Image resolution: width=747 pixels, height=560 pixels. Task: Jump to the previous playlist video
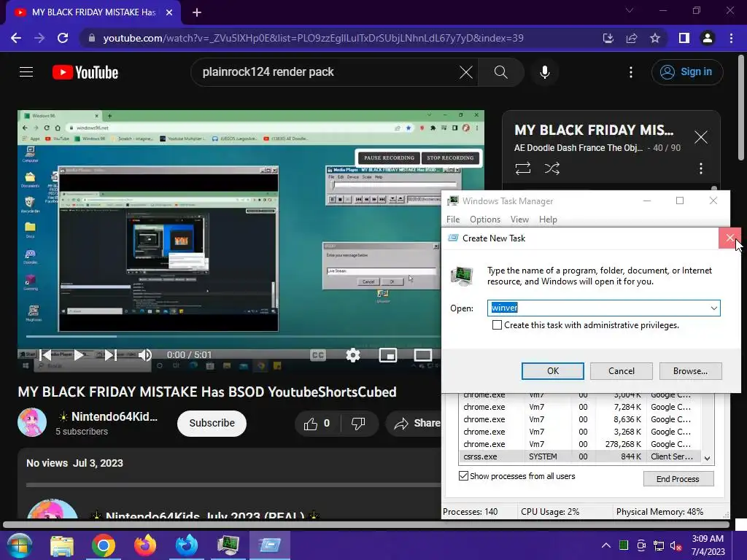(x=46, y=355)
